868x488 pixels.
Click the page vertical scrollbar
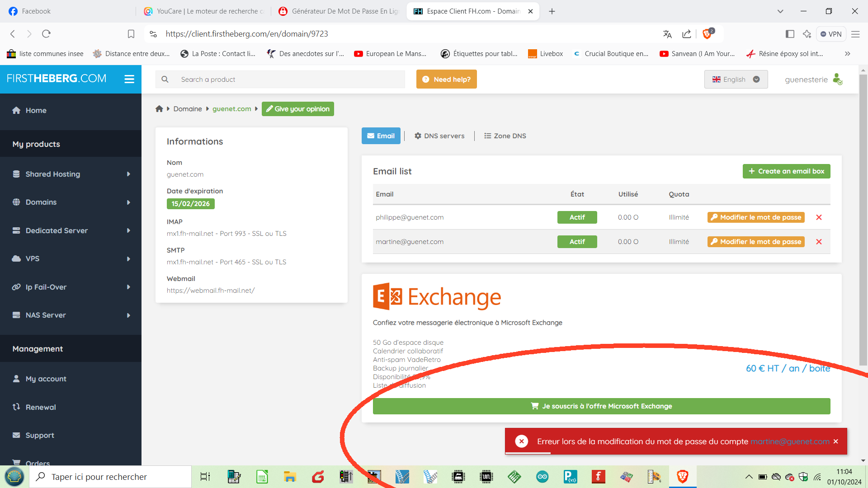pyautogui.click(x=863, y=219)
